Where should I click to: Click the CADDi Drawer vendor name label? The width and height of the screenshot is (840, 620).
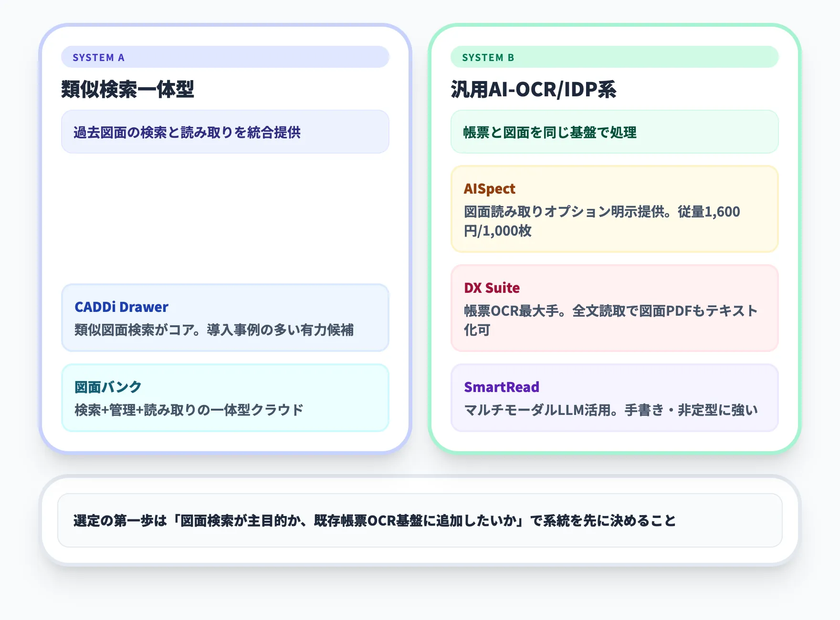pyautogui.click(x=121, y=307)
